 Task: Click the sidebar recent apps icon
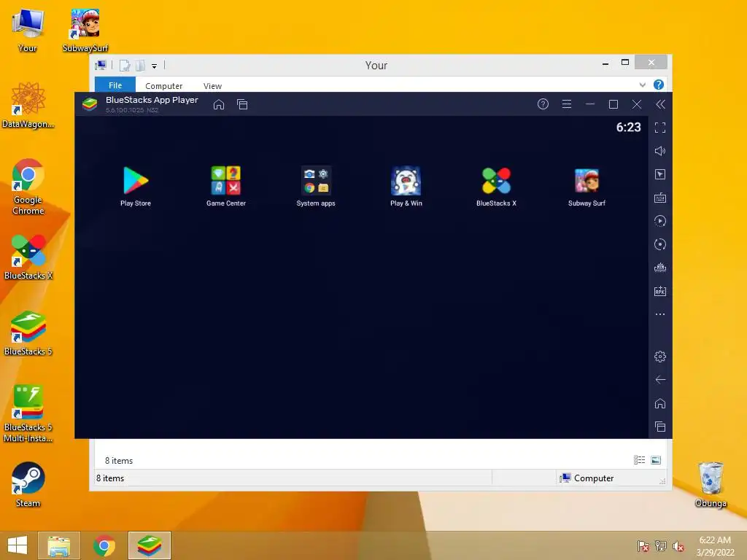pos(659,427)
